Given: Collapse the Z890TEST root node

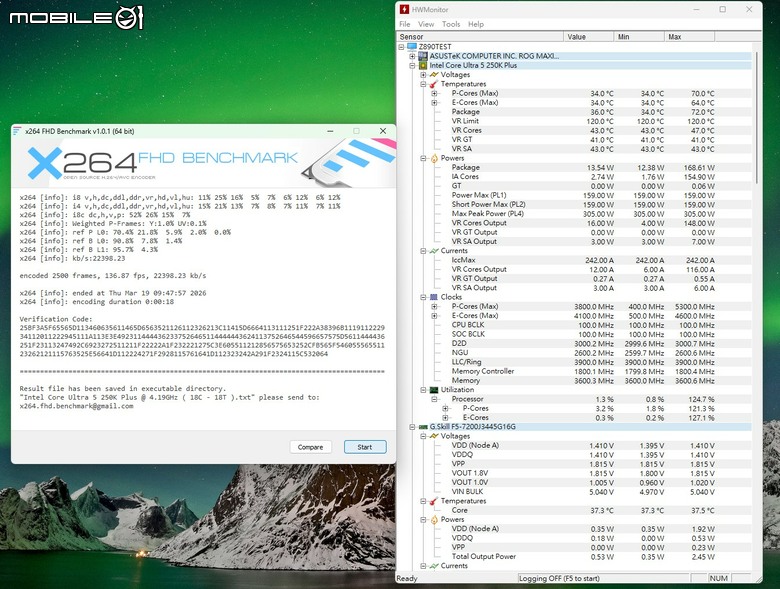Looking at the screenshot, I should tap(401, 47).
